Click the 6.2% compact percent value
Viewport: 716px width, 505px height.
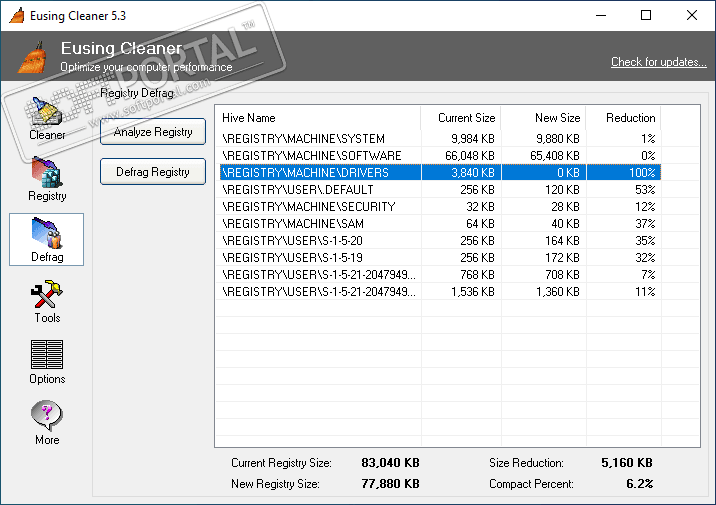[639, 484]
